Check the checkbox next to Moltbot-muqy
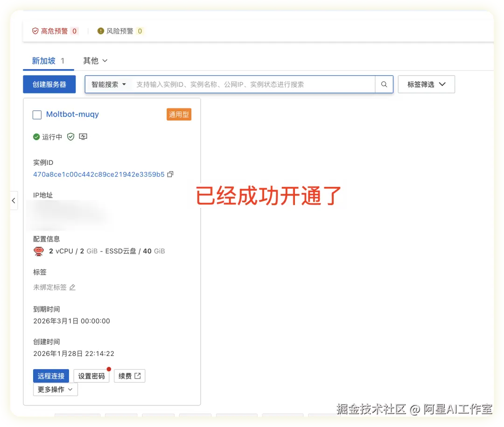 coord(37,114)
